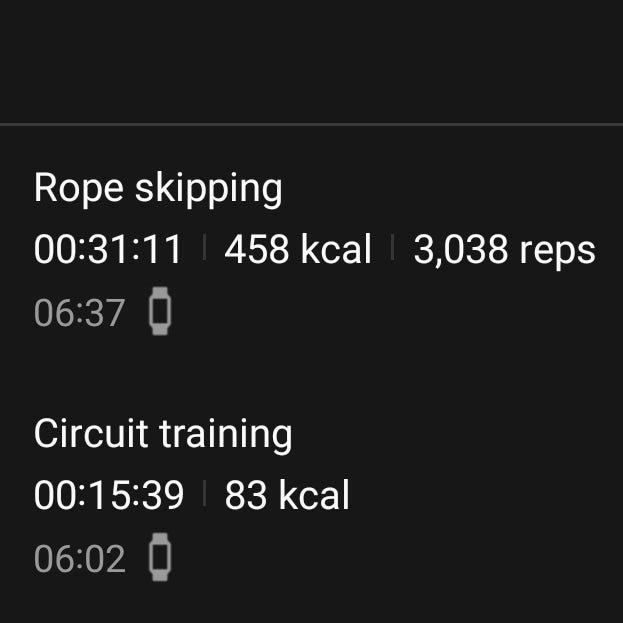623x623 pixels.
Task: Tap blank space right of 83 kcal
Action: tap(480, 496)
